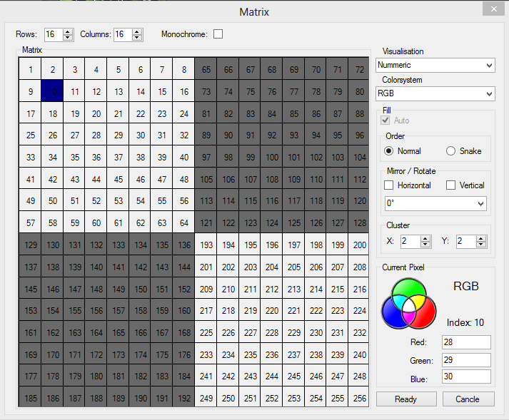The width and height of the screenshot is (509, 420).
Task: Click the RGB color circles icon
Action: (x=408, y=302)
